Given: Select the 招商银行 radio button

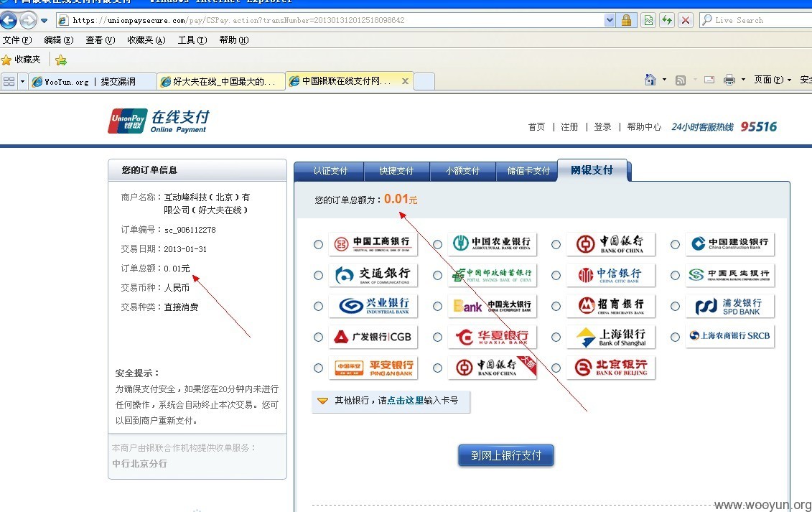Looking at the screenshot, I should [x=556, y=307].
